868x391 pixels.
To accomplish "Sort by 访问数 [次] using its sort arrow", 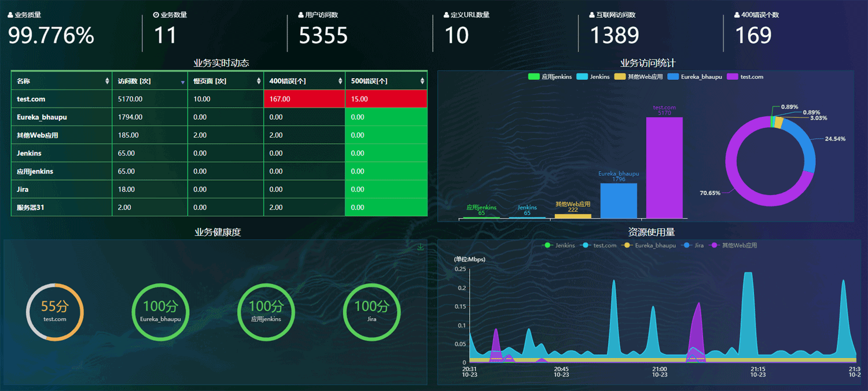I will pos(183,82).
